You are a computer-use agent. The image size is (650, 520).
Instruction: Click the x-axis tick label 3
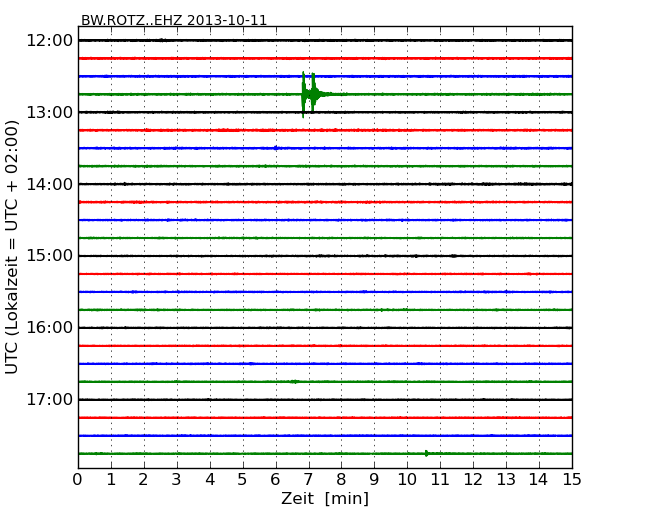[x=177, y=480]
